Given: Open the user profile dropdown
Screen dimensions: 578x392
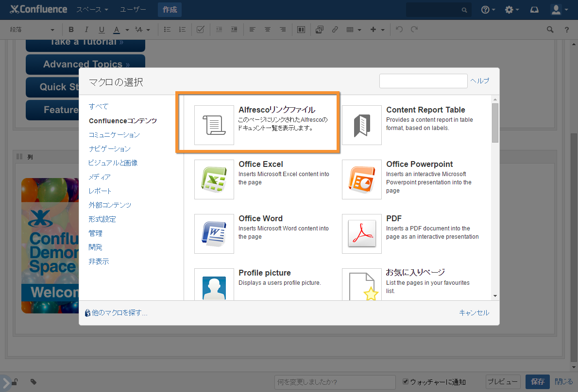Looking at the screenshot, I should 559,10.
